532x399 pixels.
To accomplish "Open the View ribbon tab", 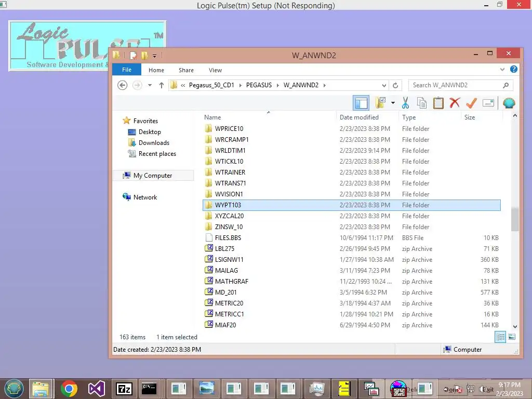I will (215, 70).
